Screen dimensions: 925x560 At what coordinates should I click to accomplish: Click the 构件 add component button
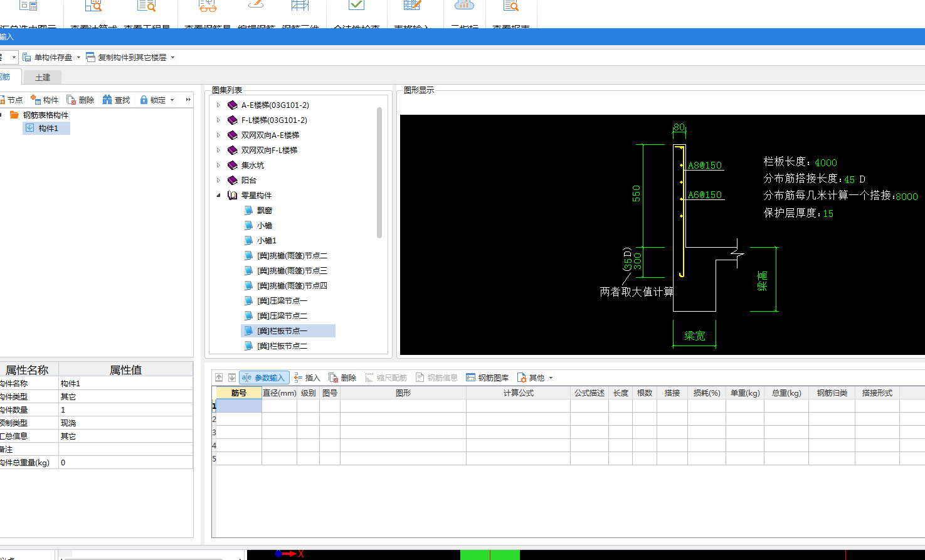(x=45, y=100)
